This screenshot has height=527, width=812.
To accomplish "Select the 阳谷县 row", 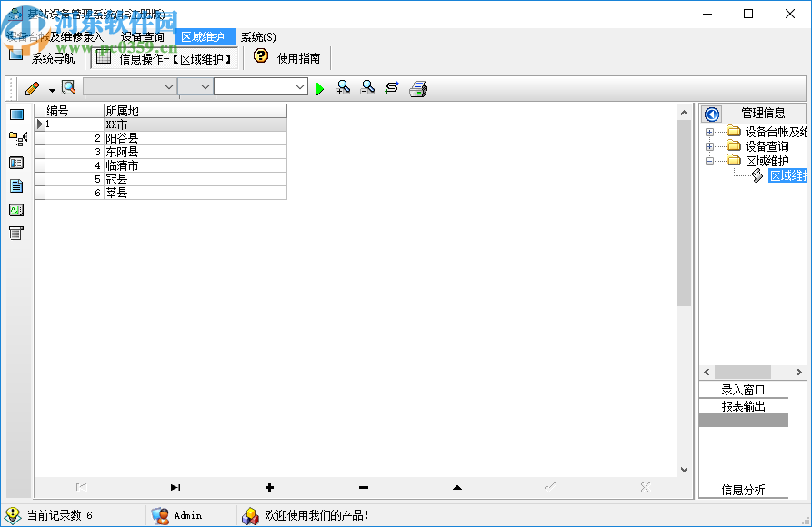I will (161, 138).
